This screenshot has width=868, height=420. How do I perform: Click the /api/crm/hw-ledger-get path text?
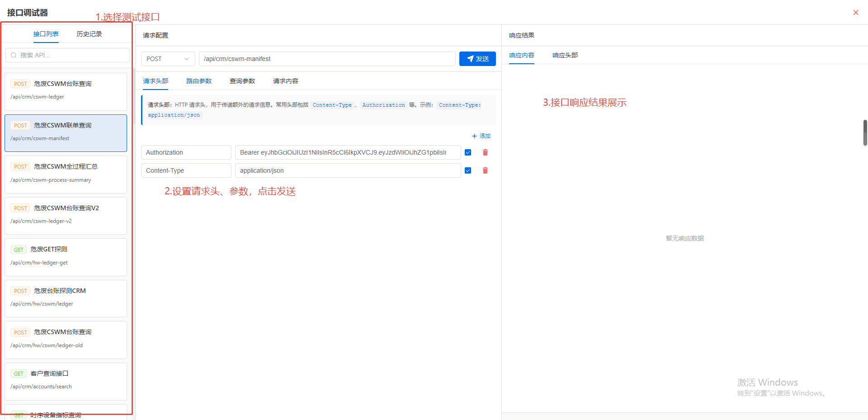coord(39,263)
